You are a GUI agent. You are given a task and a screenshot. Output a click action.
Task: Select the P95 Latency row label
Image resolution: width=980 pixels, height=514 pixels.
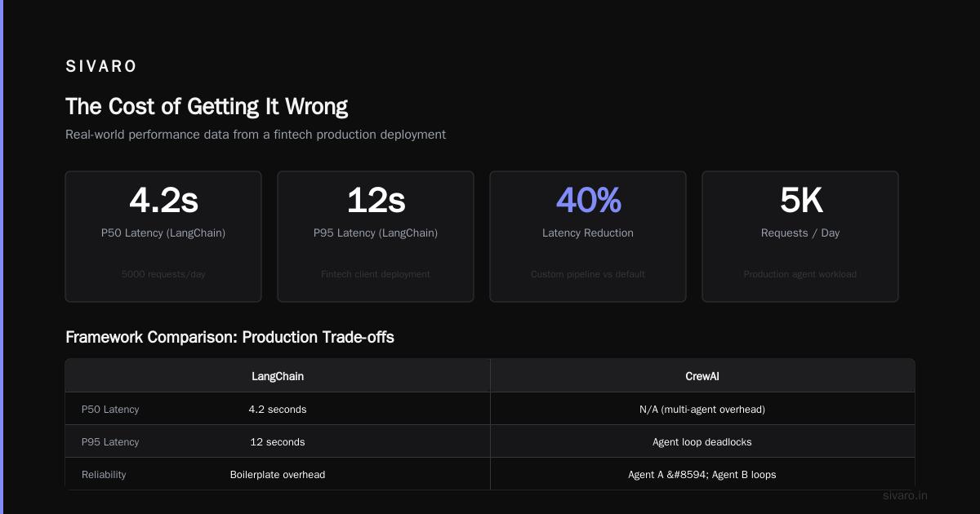tap(110, 442)
